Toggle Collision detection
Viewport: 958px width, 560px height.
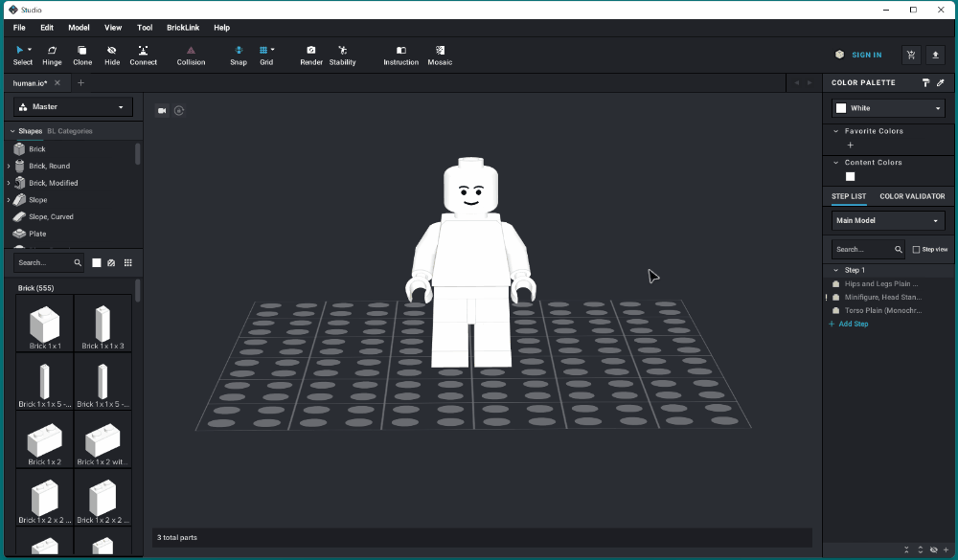[x=191, y=55]
